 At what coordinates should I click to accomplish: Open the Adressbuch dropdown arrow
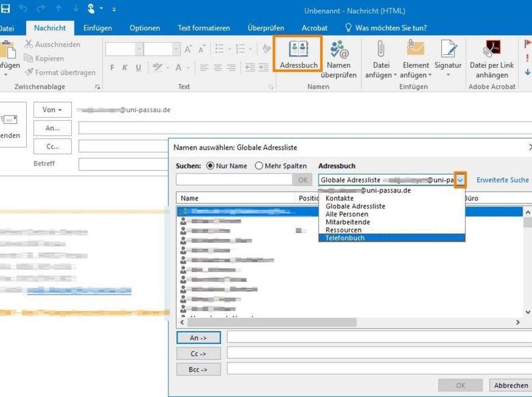coord(460,180)
